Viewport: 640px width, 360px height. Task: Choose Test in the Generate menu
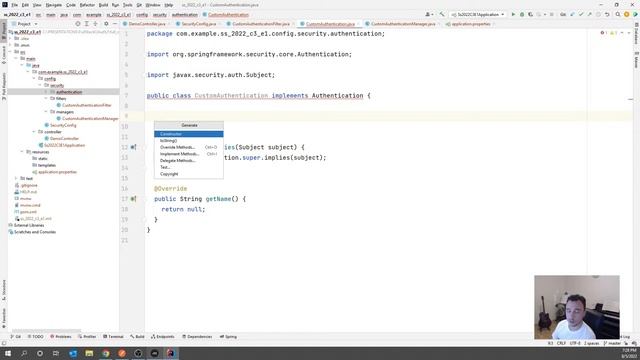coord(189,167)
